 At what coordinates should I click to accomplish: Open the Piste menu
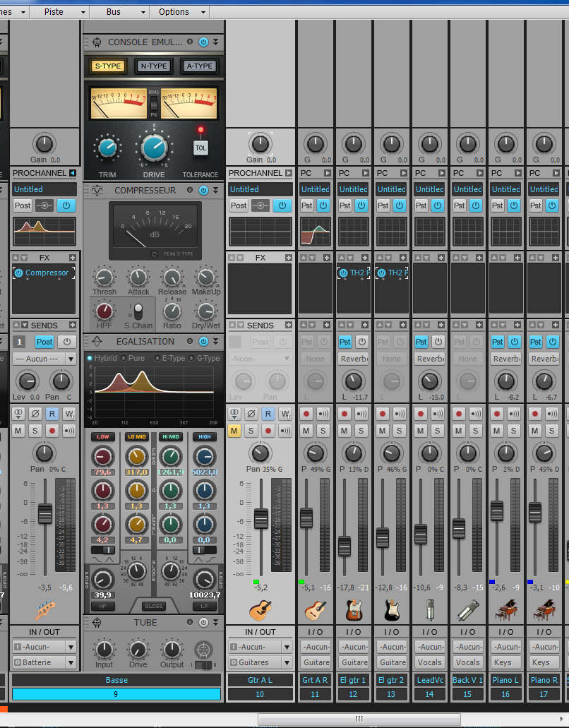(x=54, y=12)
